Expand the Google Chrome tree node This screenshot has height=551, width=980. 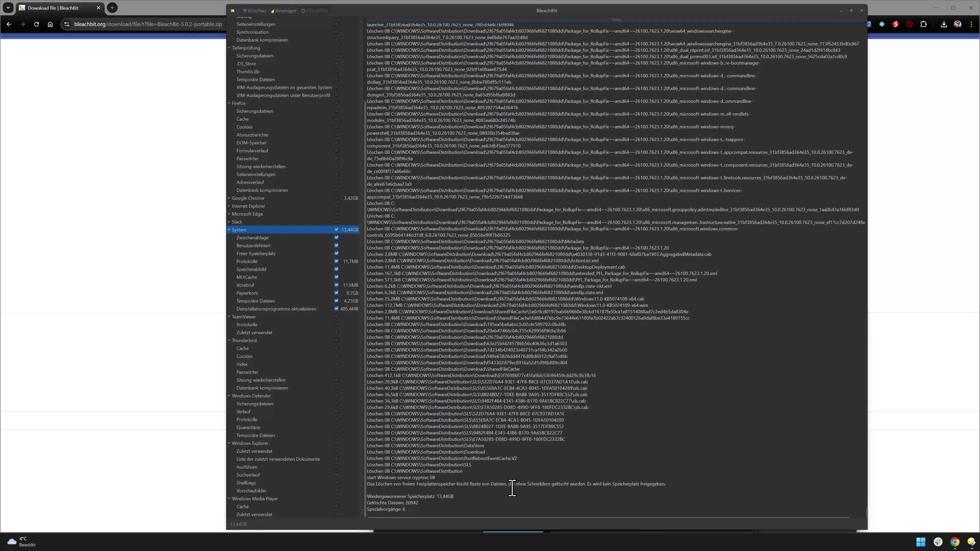tap(229, 198)
